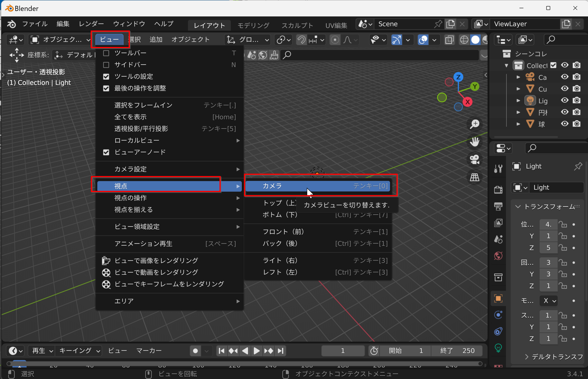Click new scene duplicate icon

[x=451, y=24]
